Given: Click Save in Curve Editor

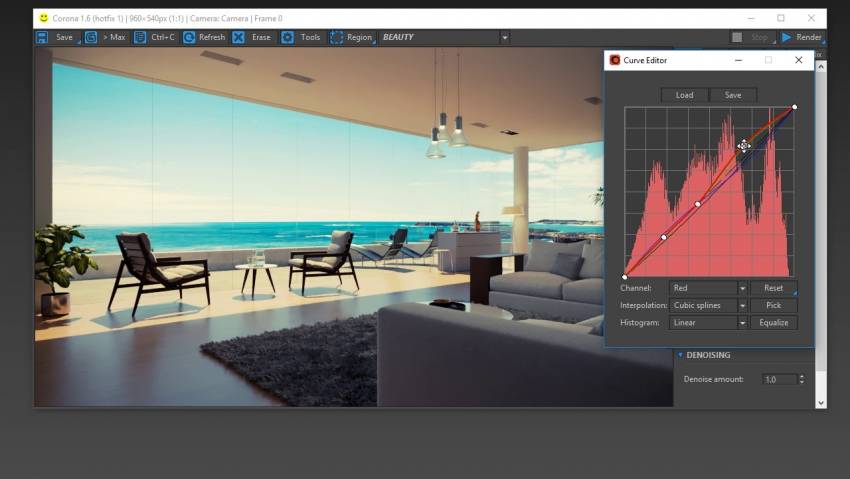Looking at the screenshot, I should pos(733,95).
